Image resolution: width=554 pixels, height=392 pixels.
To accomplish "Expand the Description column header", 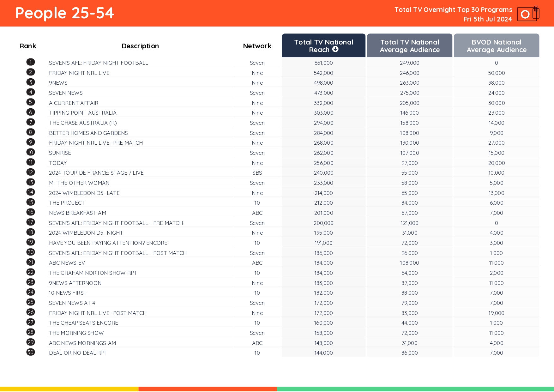I will tap(140, 46).
